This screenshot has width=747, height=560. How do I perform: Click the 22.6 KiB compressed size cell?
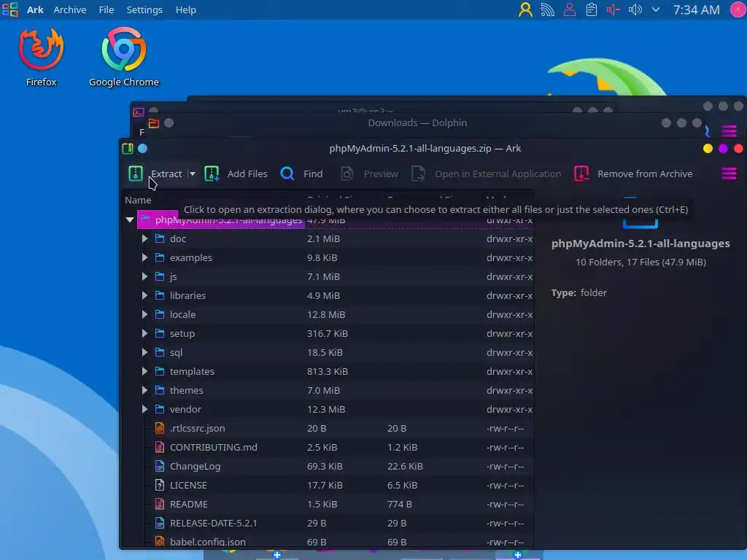click(x=405, y=466)
